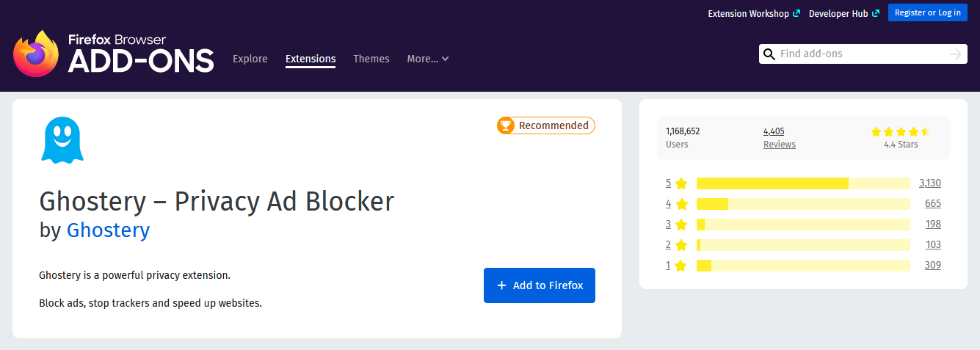
Task: Click the Ghostery ghost icon
Action: pos(62,140)
